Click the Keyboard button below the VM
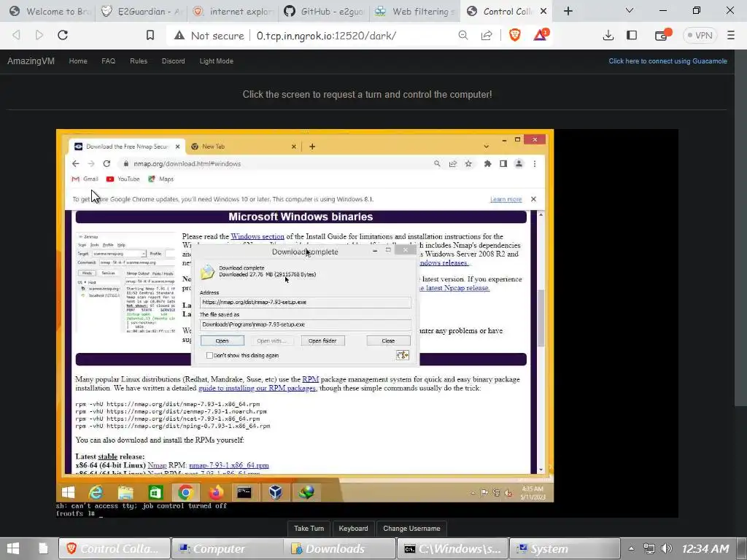This screenshot has height=560, width=747. 353,528
